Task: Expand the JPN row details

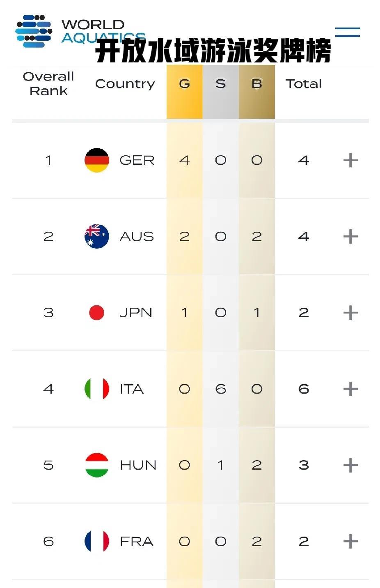Action: click(x=350, y=313)
